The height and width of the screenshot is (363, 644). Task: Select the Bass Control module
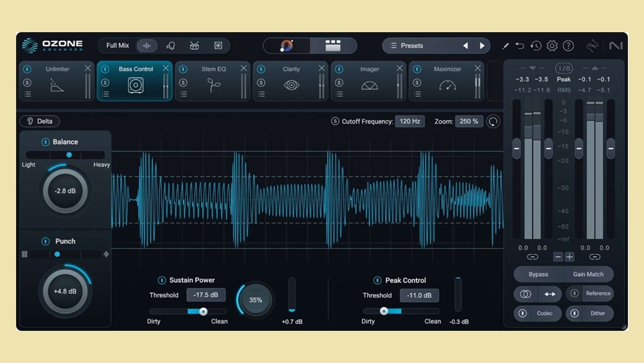(x=135, y=84)
